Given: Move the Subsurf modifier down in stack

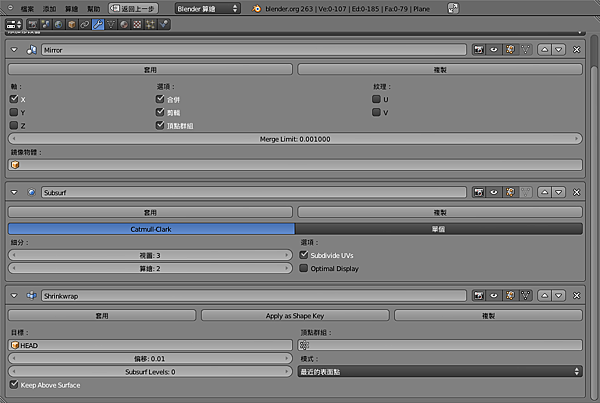Looking at the screenshot, I should (559, 192).
